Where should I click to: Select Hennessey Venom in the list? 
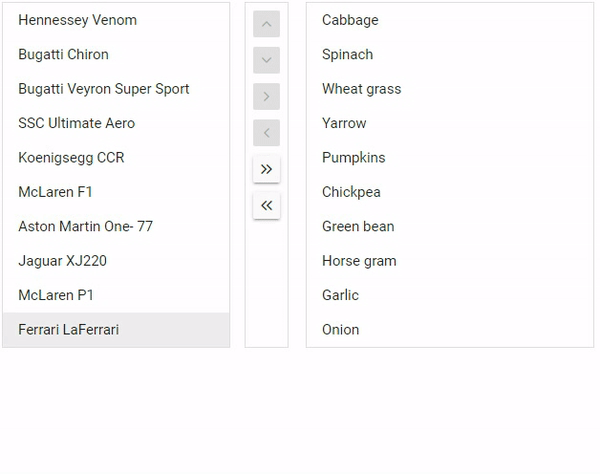[x=78, y=20]
